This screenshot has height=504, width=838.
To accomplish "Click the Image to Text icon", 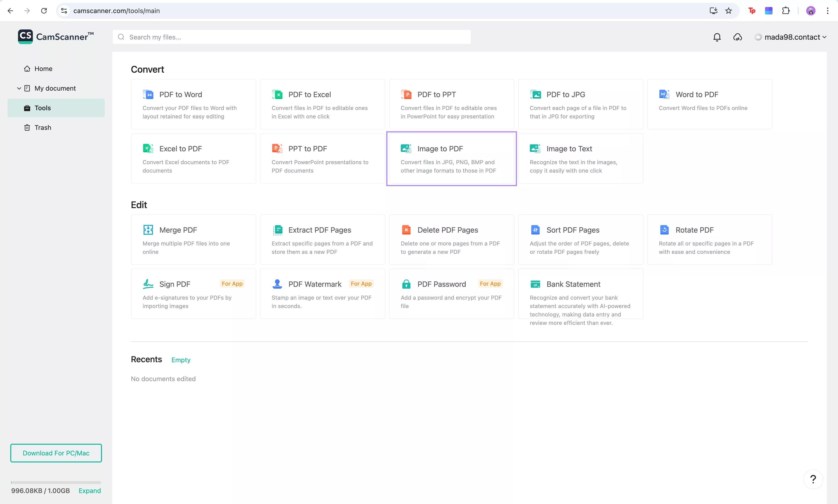I will 535,148.
